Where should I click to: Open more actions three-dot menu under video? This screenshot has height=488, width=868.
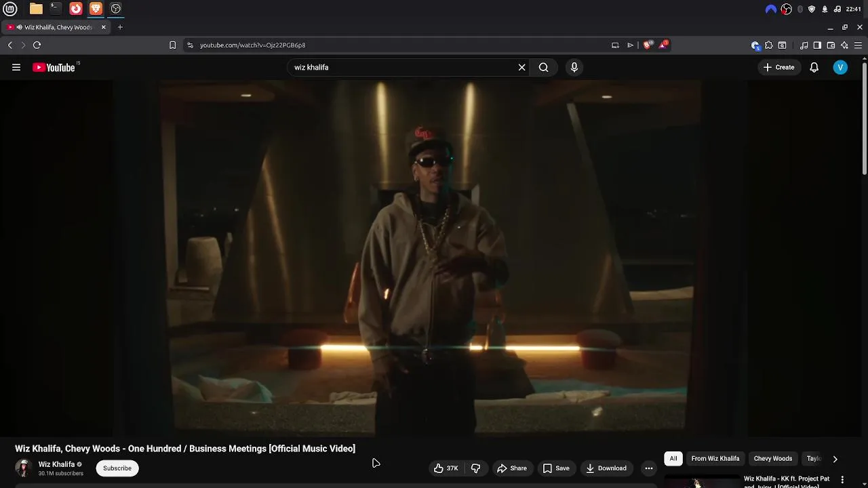tap(649, 468)
